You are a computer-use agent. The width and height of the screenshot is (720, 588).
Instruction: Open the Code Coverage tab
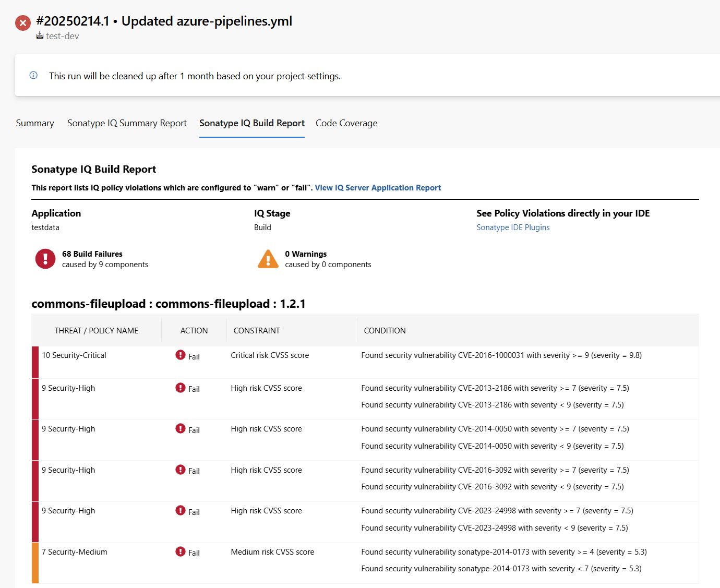[x=346, y=123]
